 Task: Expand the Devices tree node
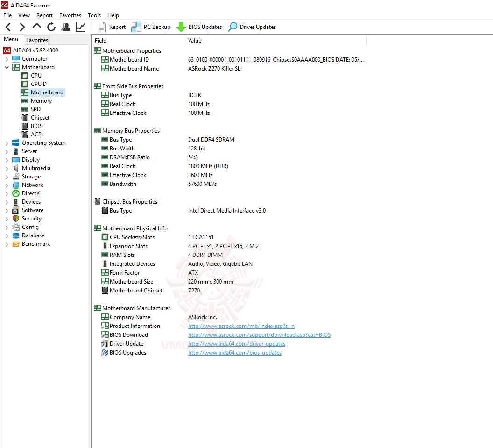pyautogui.click(x=7, y=202)
